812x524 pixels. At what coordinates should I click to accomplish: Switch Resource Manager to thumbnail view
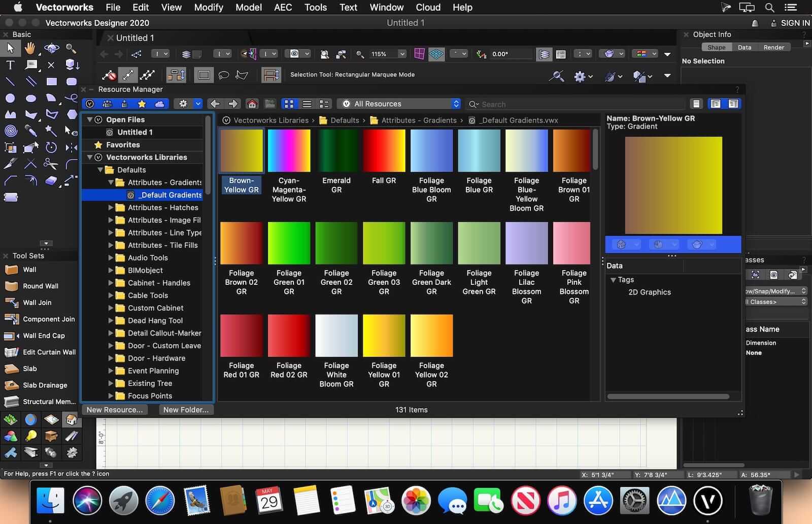(289, 104)
